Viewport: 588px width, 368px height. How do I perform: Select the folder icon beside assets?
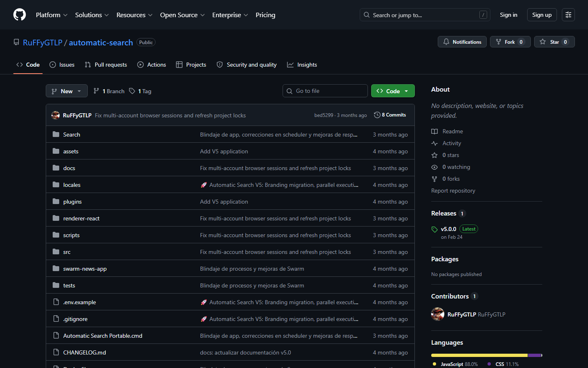[56, 151]
